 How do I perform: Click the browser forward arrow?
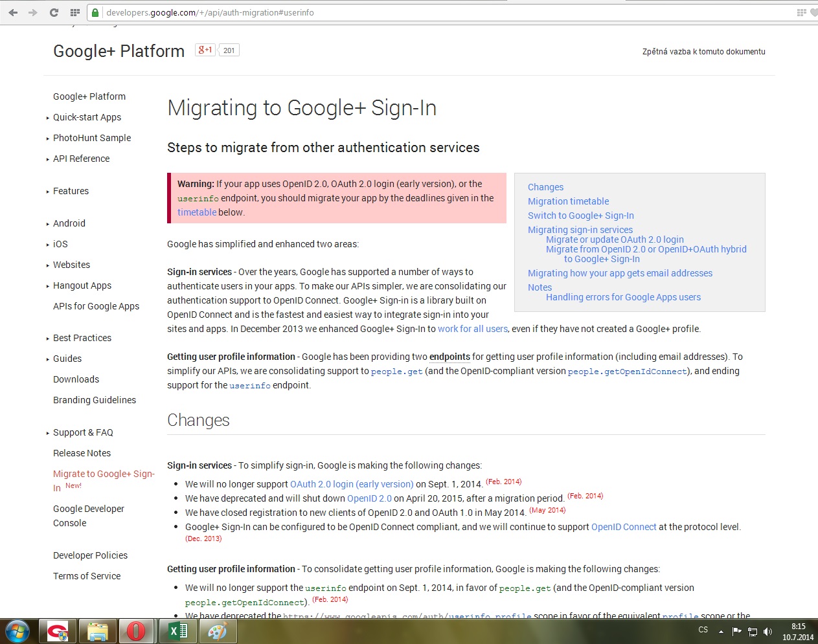(x=33, y=12)
